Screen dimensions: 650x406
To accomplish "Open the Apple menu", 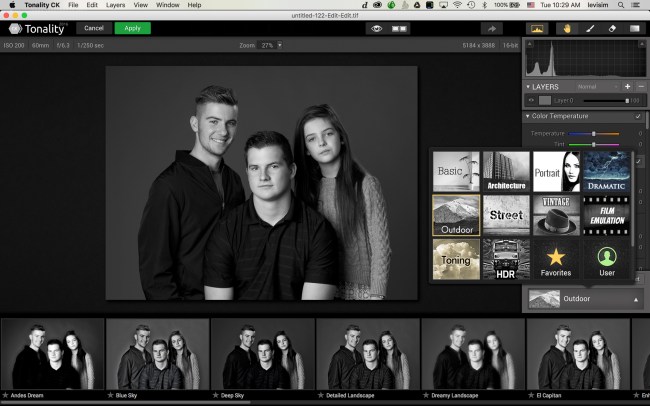I will pyautogui.click(x=12, y=5).
